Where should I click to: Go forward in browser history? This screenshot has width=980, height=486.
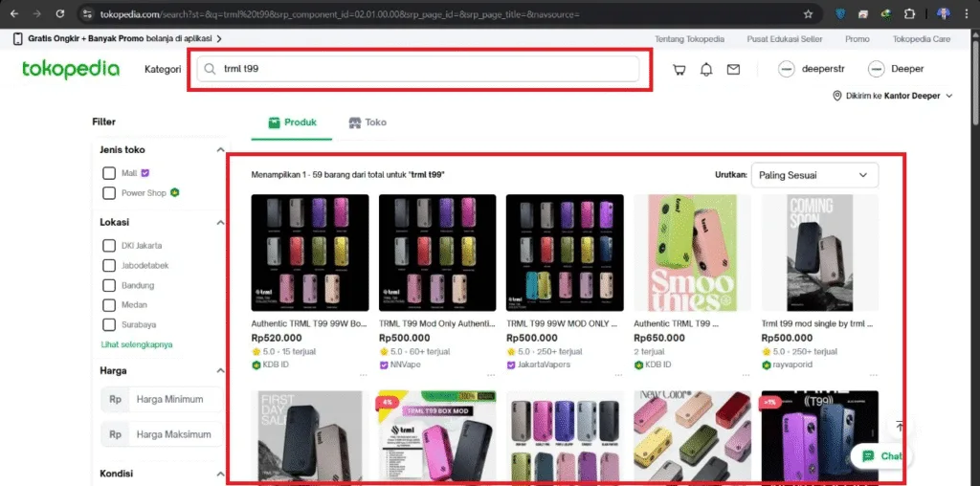(37, 13)
